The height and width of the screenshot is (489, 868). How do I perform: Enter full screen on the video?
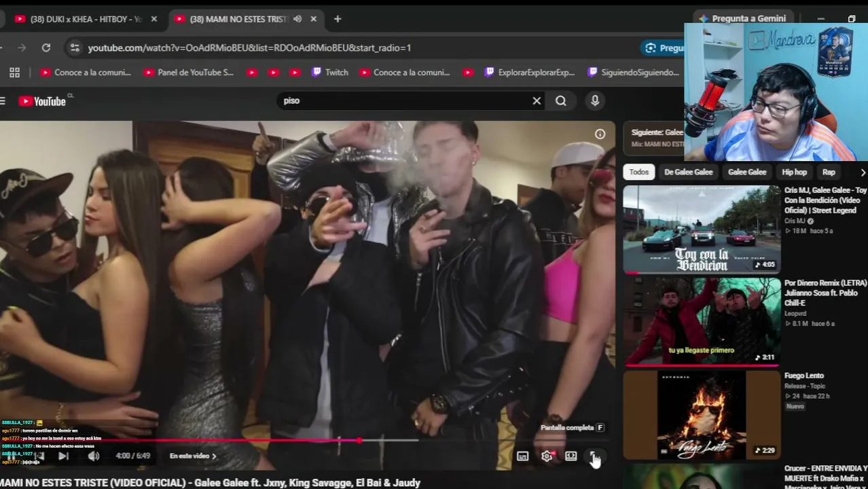click(594, 456)
